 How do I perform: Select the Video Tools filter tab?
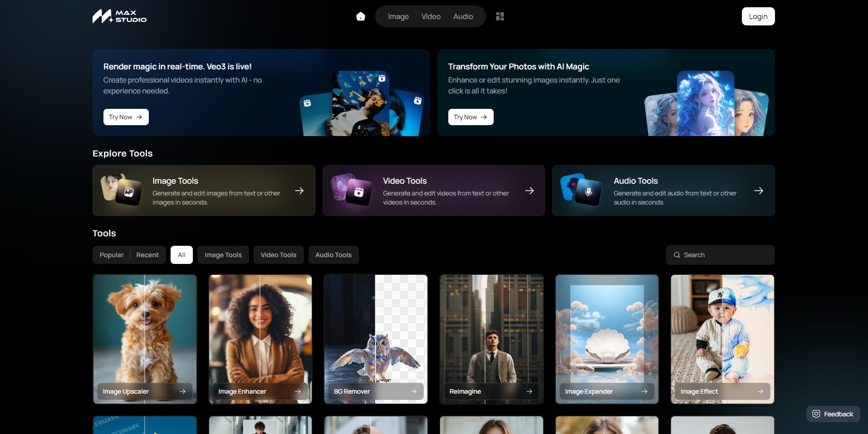[x=279, y=255]
